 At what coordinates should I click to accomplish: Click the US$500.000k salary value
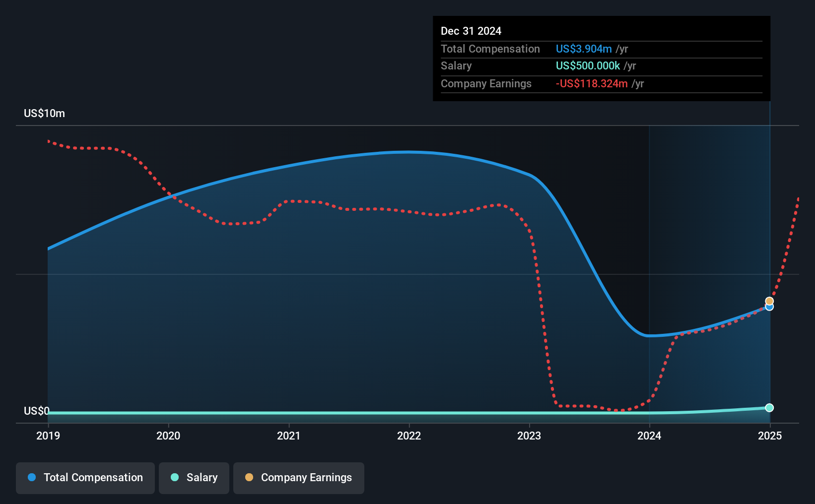[x=588, y=65]
